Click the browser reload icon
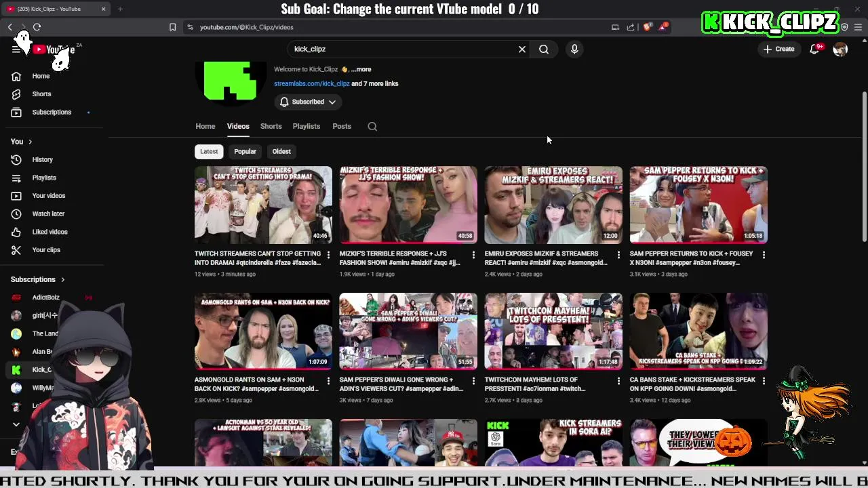The height and width of the screenshot is (488, 868). coord(37,27)
